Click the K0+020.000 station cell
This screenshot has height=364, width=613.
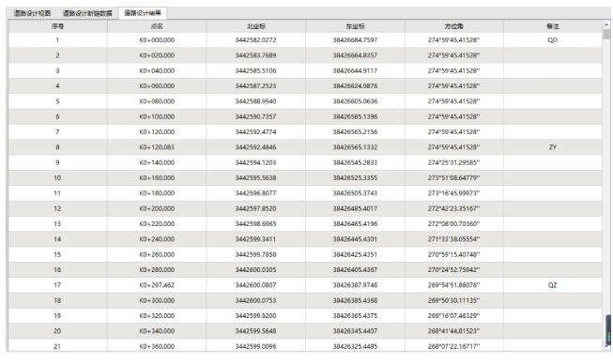click(x=157, y=55)
